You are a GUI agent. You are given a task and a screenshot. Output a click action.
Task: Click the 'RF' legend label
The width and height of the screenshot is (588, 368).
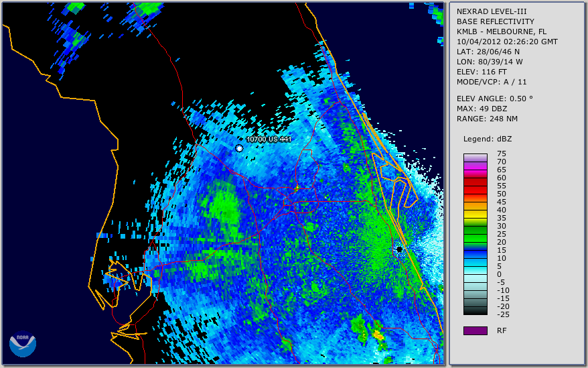pyautogui.click(x=502, y=330)
